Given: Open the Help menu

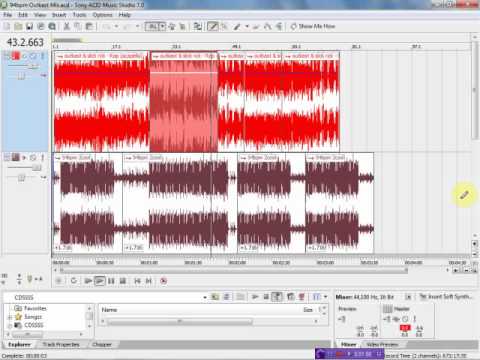Looking at the screenshot, I should (125, 15).
